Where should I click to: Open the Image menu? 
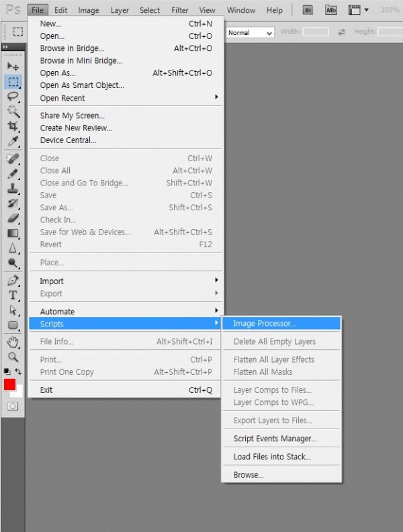pyautogui.click(x=89, y=10)
